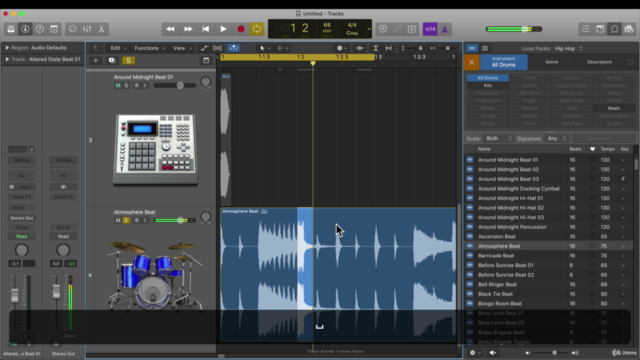Toggle Waveform Zoom
The image size is (640, 360).
click(x=360, y=48)
